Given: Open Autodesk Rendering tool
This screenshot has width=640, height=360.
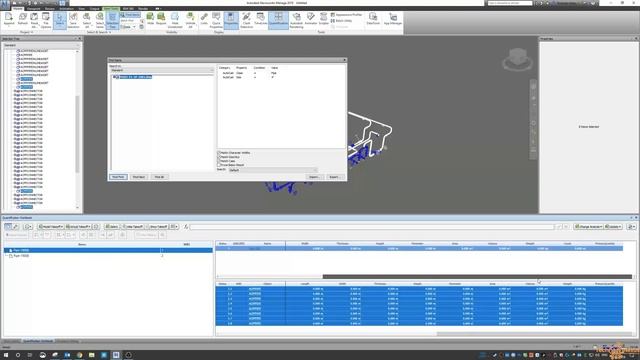Looking at the screenshot, I should [x=296, y=19].
